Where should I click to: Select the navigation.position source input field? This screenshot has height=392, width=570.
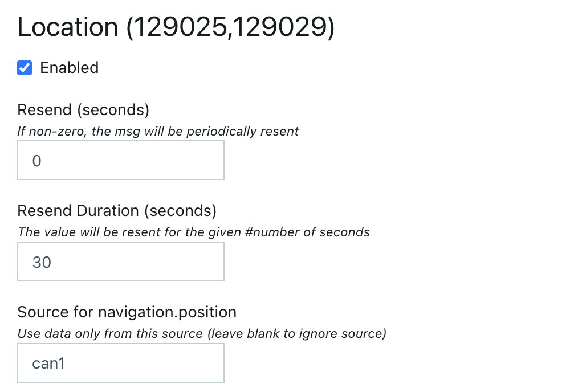point(120,363)
